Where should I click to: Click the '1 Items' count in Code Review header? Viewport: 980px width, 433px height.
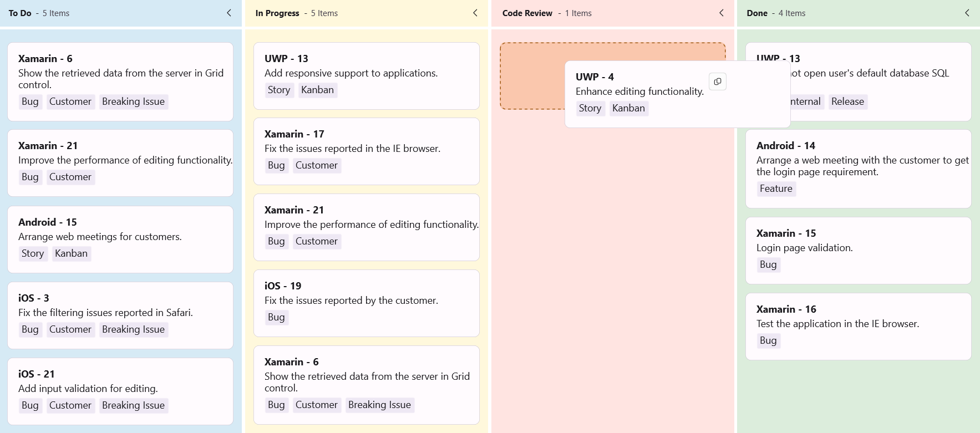578,13
